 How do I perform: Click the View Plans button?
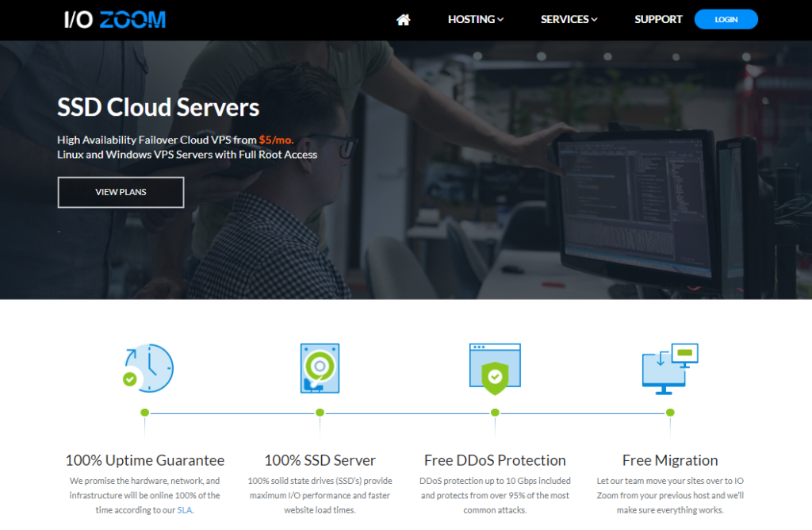click(x=121, y=192)
